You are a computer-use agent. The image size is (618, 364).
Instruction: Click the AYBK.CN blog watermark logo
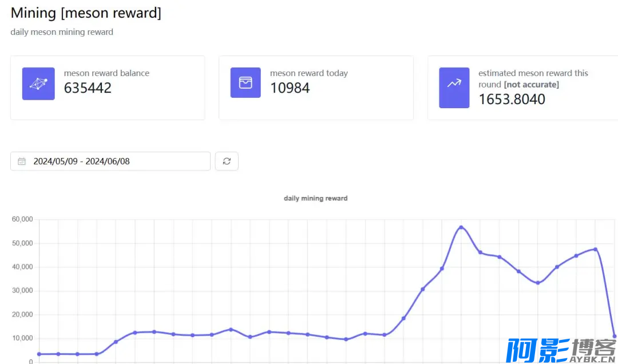(560, 350)
